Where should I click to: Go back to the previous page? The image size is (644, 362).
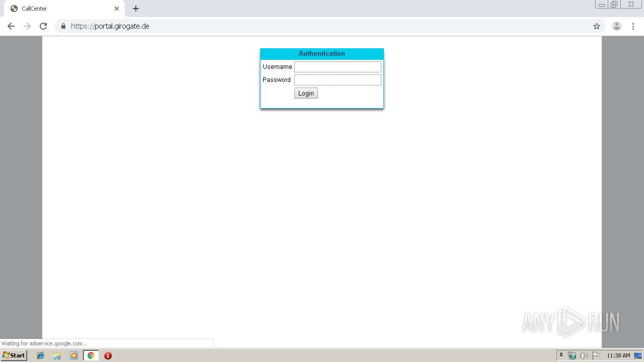pos(11,26)
